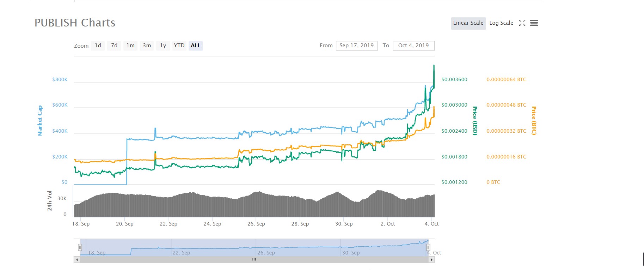Select the ALL zoom range
The width and height of the screenshot is (644, 270).
click(196, 46)
